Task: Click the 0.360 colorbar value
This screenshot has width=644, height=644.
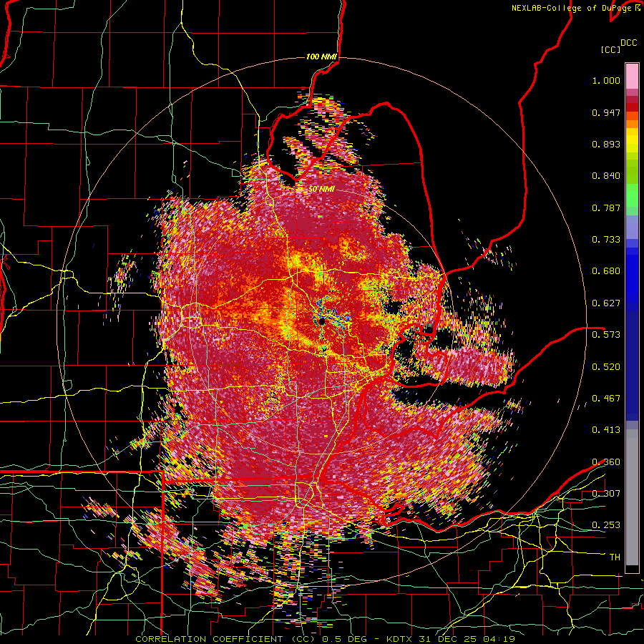Action: click(606, 462)
